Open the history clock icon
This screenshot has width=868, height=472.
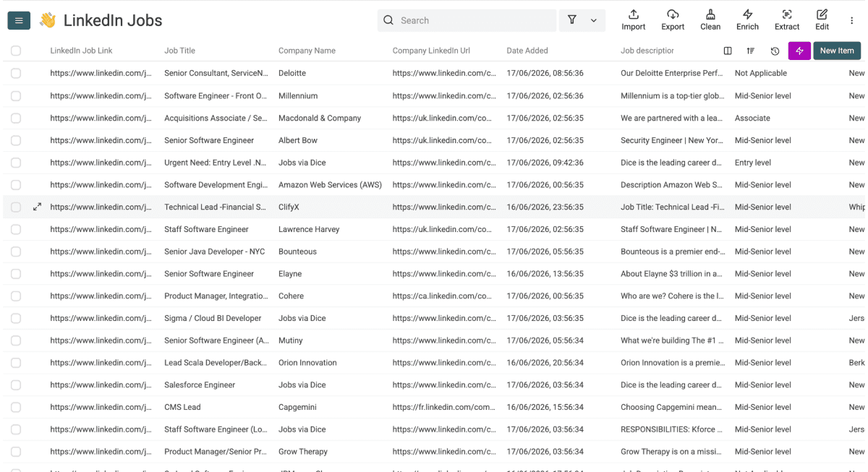775,51
